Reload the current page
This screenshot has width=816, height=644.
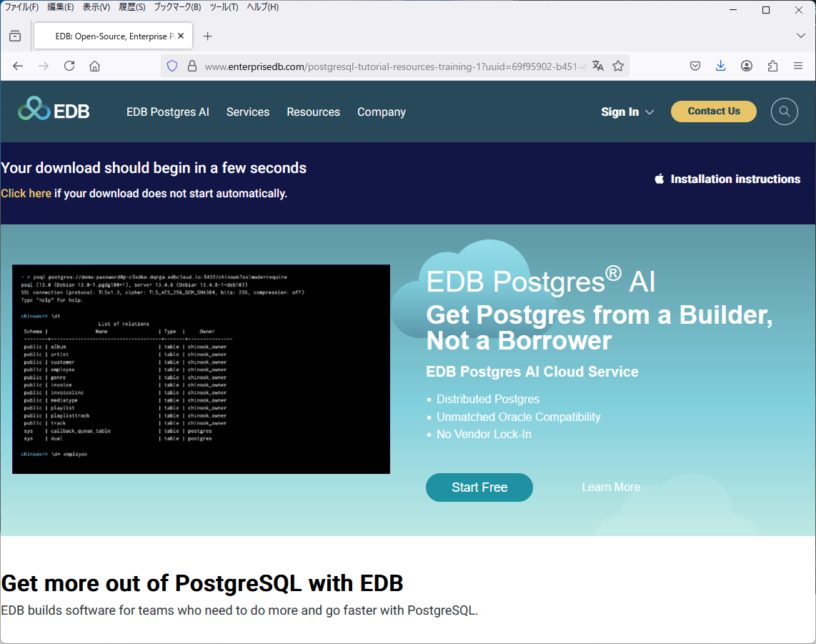coord(69,66)
